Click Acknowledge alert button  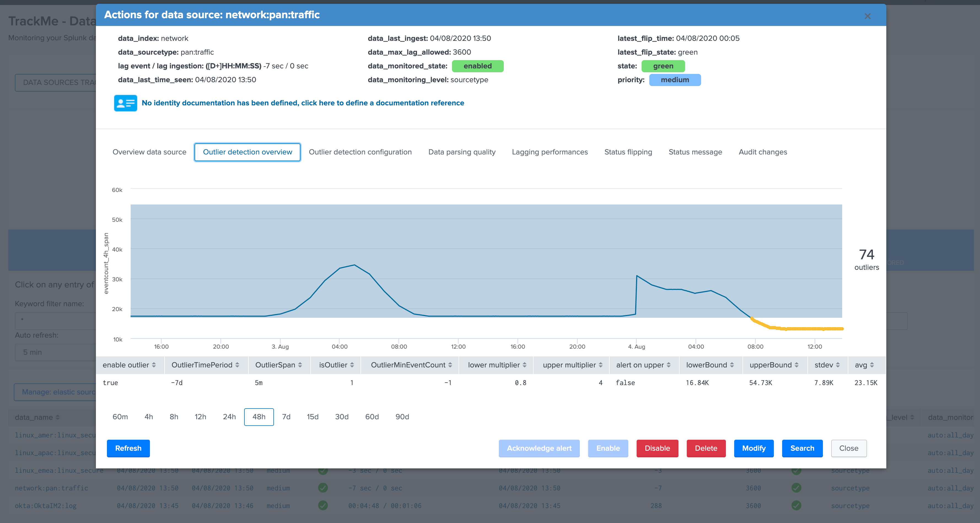tap(539, 448)
